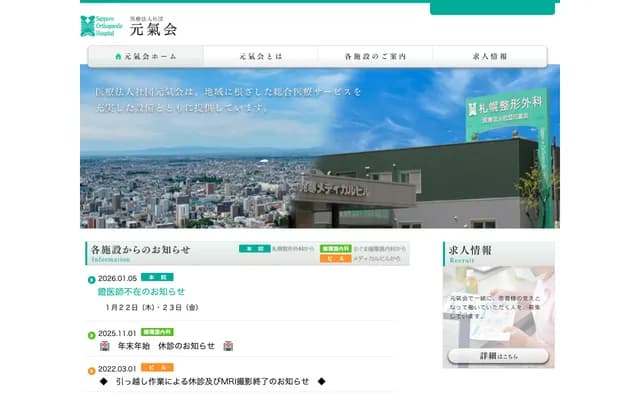640x400 pixels.
Task: Open the 医師不在のお知らせ news link
Action: pos(141,291)
